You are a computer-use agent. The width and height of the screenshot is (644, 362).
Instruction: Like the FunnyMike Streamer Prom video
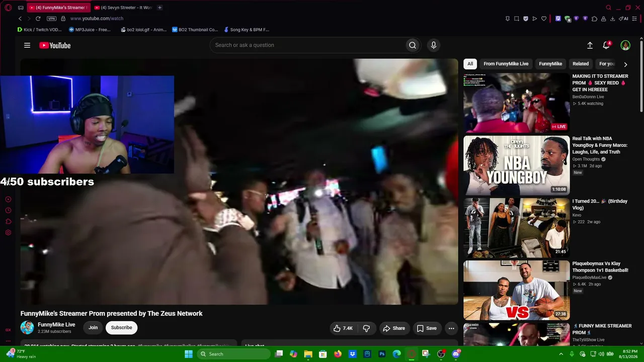pos(343,328)
